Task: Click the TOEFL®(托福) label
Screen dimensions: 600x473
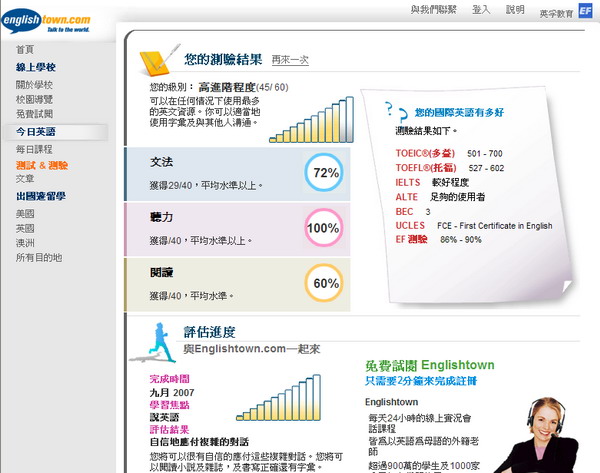Action: point(426,168)
